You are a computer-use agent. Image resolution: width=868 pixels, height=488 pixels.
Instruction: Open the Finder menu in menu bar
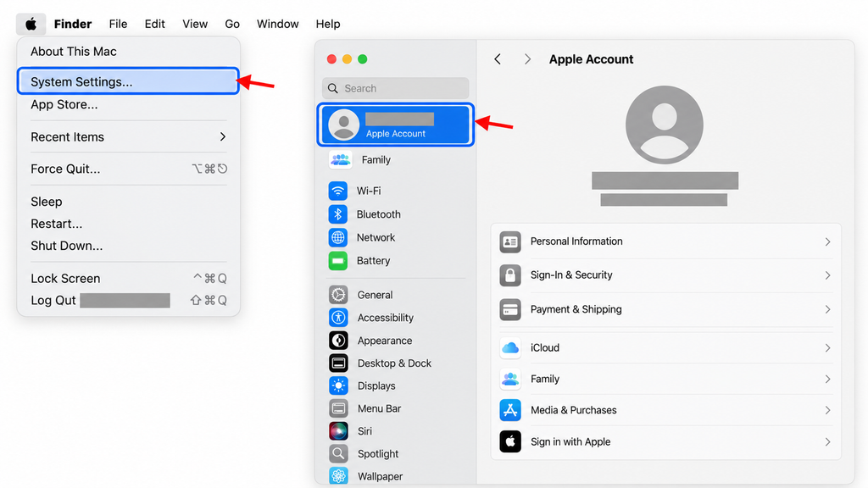click(x=73, y=24)
